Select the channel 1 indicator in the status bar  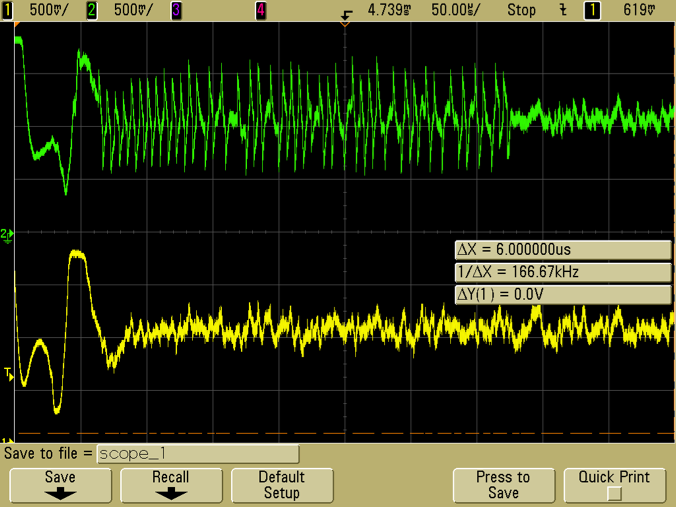coord(7,10)
